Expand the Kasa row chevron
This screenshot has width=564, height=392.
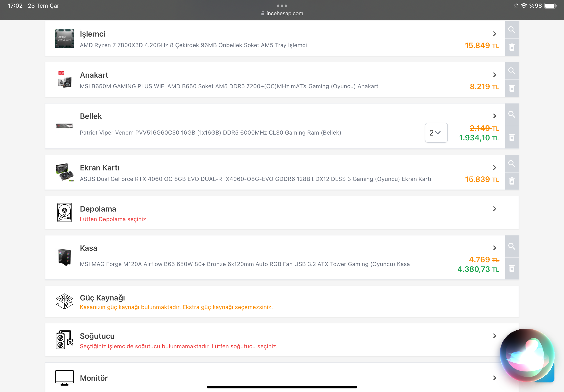coord(494,248)
